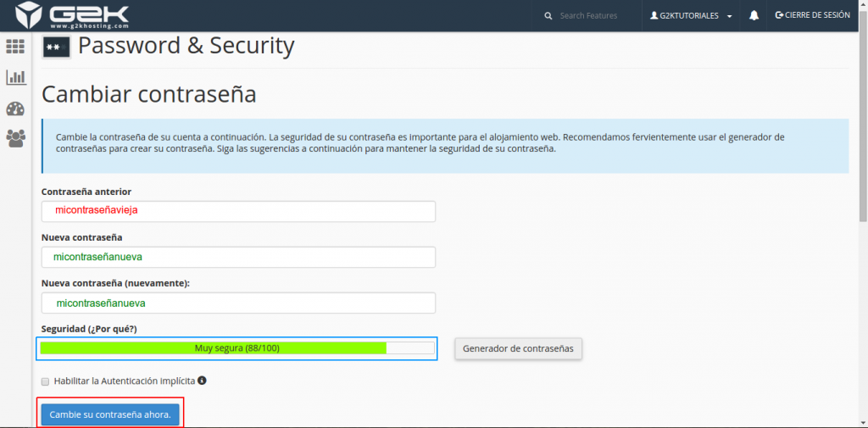Open the bar chart statistics icon
The height and width of the screenshot is (428, 868).
[x=15, y=77]
